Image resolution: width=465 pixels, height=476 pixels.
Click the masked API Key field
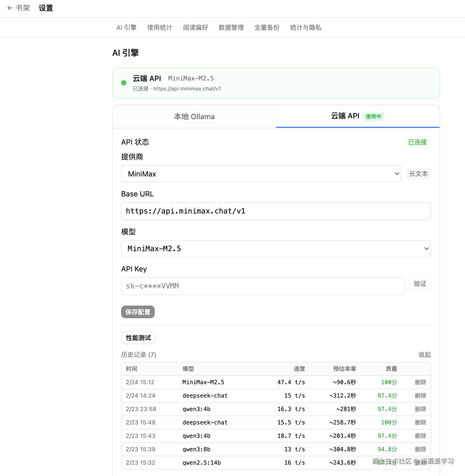click(x=263, y=286)
